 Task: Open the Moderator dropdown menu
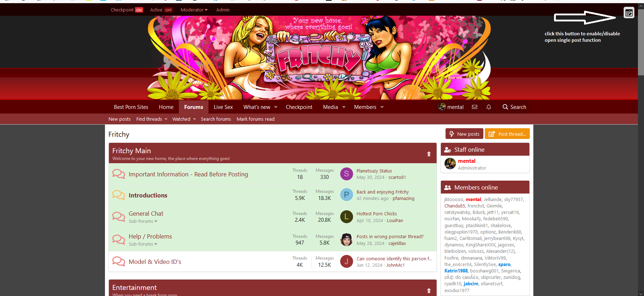[194, 10]
